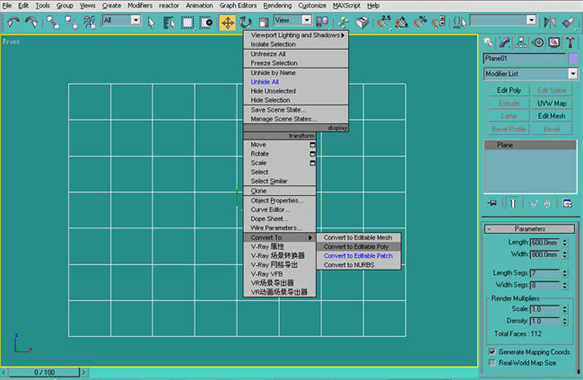Expand the Modifier List dropdown

click(x=531, y=74)
